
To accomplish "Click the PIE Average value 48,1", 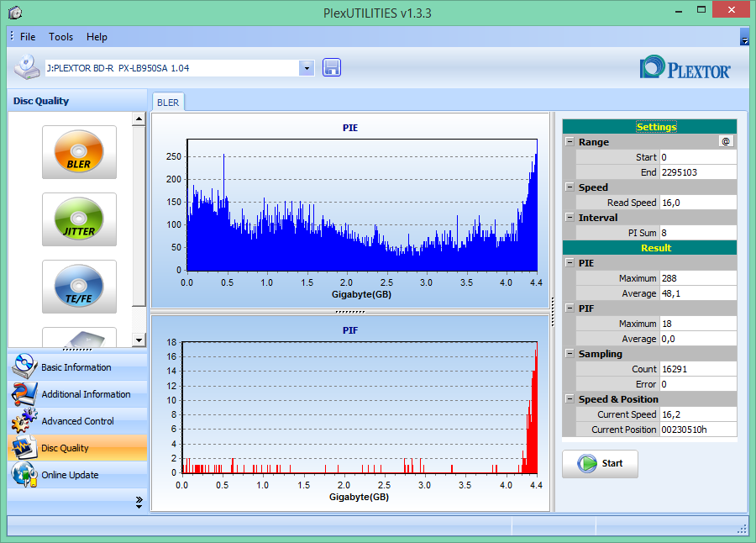I will pyautogui.click(x=698, y=293).
